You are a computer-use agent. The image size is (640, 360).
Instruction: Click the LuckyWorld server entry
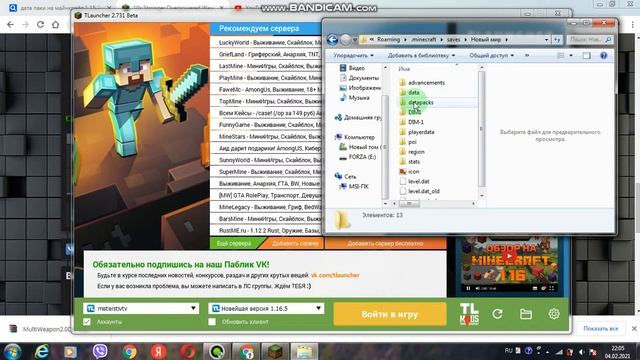pyautogui.click(x=266, y=42)
